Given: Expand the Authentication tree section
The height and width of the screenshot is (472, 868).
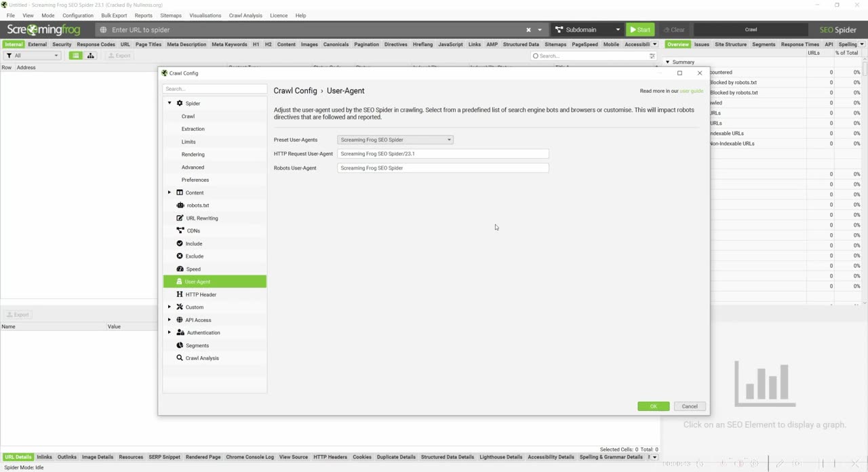Looking at the screenshot, I should pos(170,332).
